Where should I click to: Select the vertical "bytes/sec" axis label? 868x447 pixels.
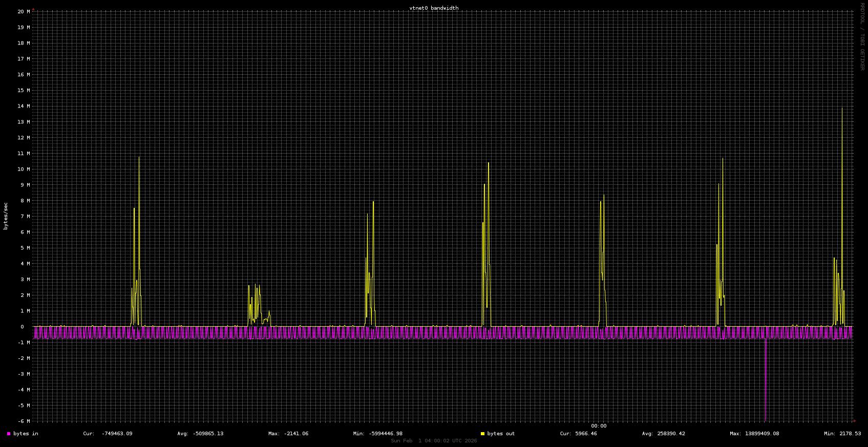(x=6, y=216)
